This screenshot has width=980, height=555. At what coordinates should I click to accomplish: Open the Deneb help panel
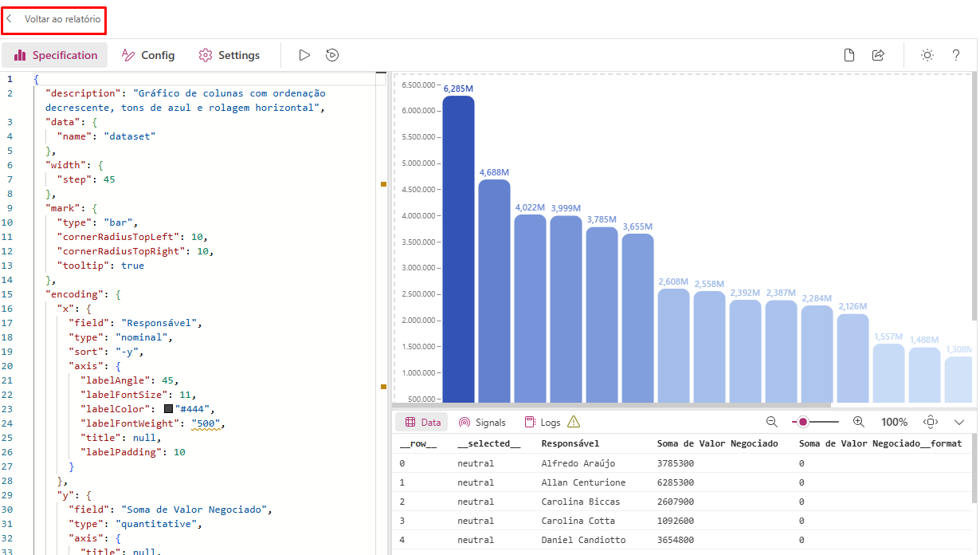[955, 55]
